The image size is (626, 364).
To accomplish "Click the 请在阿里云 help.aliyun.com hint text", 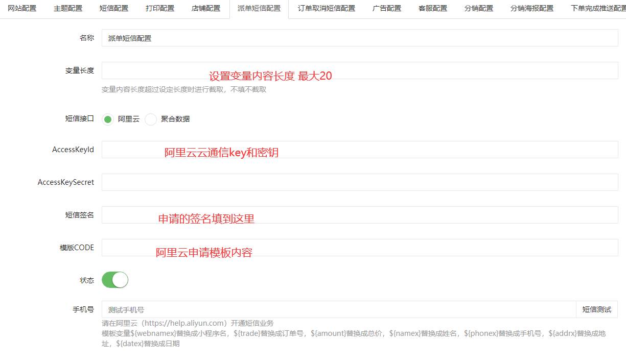I will pyautogui.click(x=188, y=323).
